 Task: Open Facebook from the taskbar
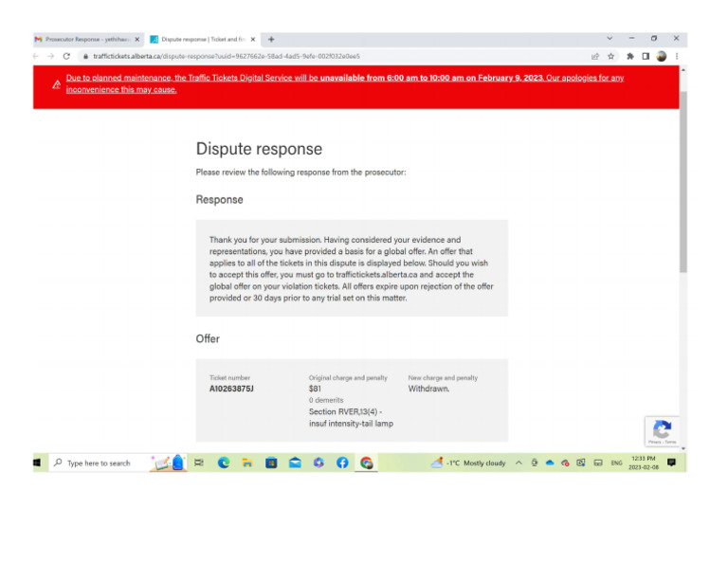tap(342, 463)
